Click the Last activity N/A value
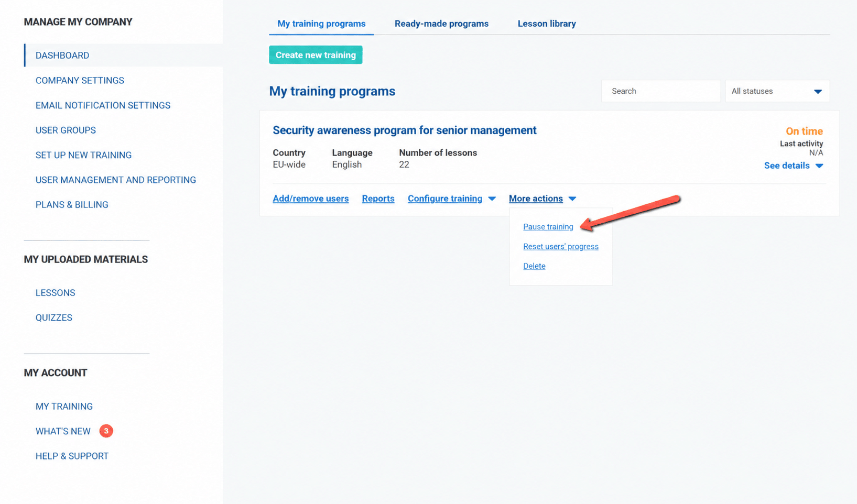Viewport: 857px width, 504px height. point(816,153)
